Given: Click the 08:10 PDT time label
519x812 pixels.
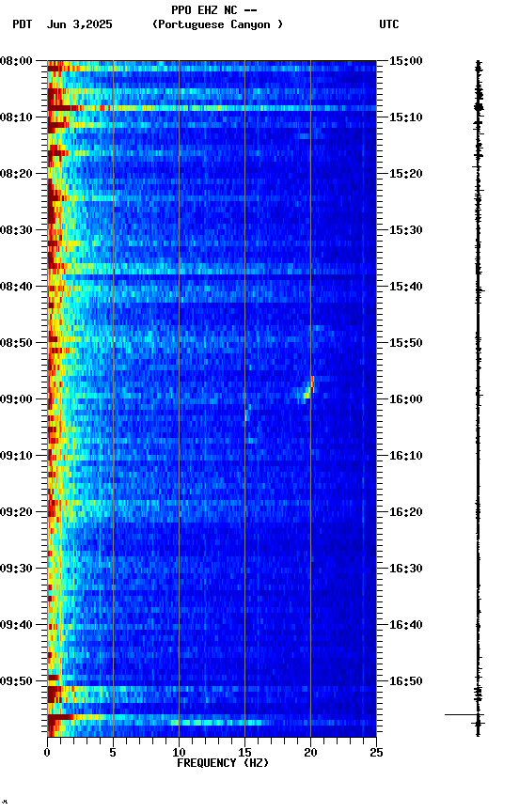Looking at the screenshot, I should (x=16, y=117).
